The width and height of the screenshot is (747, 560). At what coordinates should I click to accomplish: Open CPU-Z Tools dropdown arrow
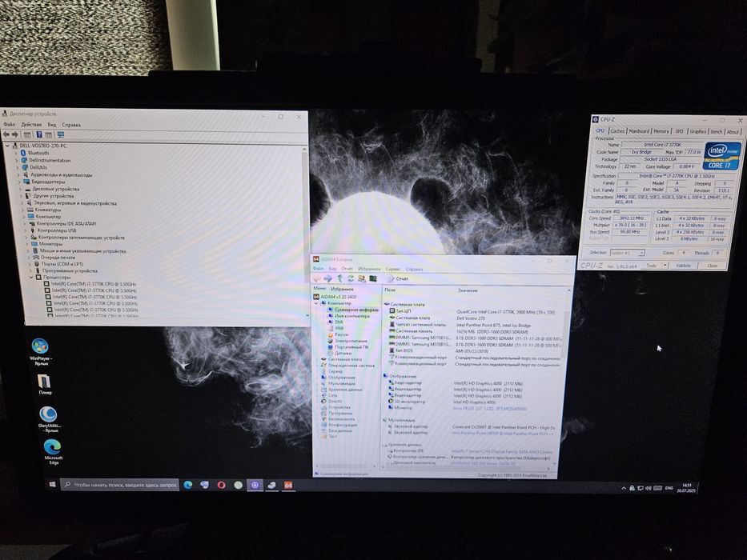[665, 266]
